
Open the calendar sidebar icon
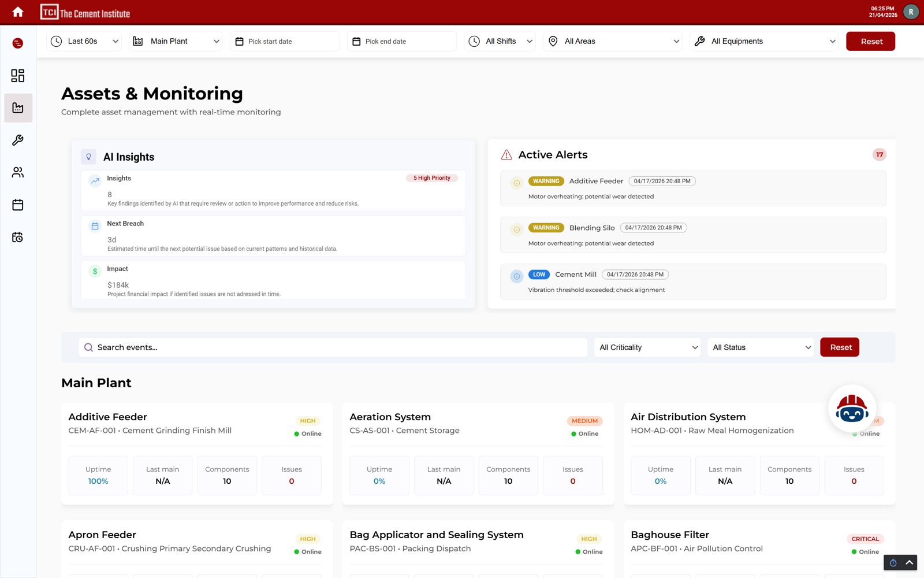click(18, 205)
